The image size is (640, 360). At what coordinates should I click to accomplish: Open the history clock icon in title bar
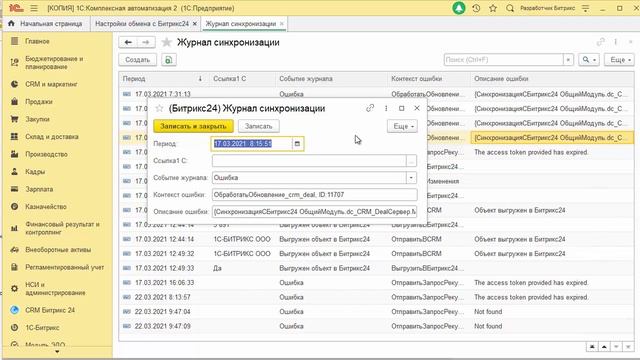(x=476, y=8)
